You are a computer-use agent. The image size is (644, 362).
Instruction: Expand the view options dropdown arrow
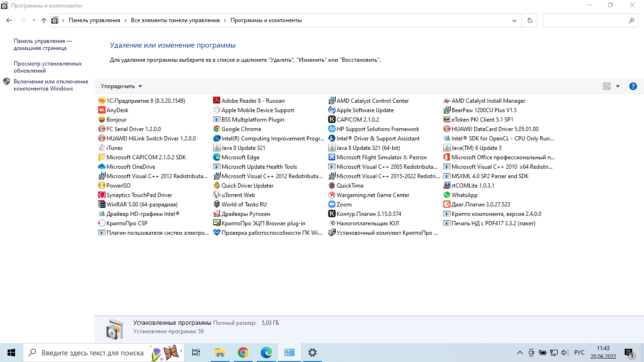click(x=618, y=86)
